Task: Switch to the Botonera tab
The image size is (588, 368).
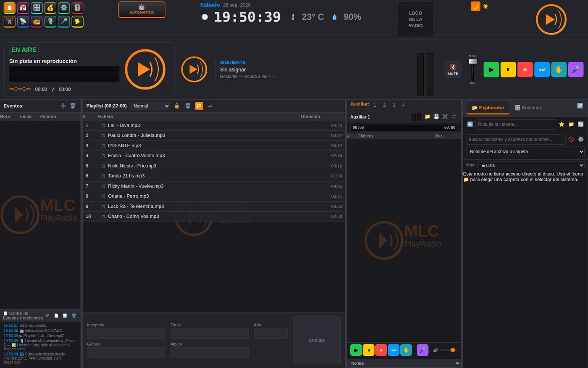Action: point(528,108)
